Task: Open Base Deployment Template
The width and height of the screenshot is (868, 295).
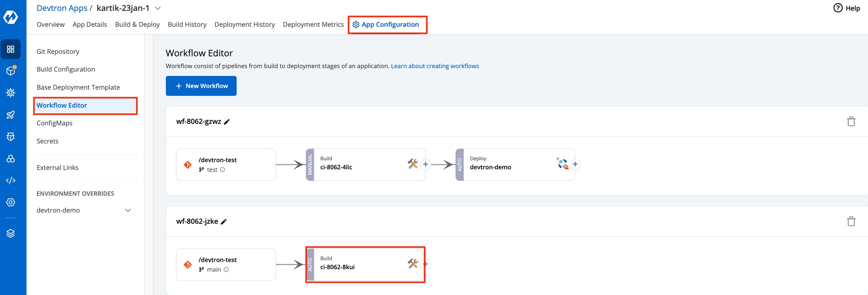Action: click(78, 87)
